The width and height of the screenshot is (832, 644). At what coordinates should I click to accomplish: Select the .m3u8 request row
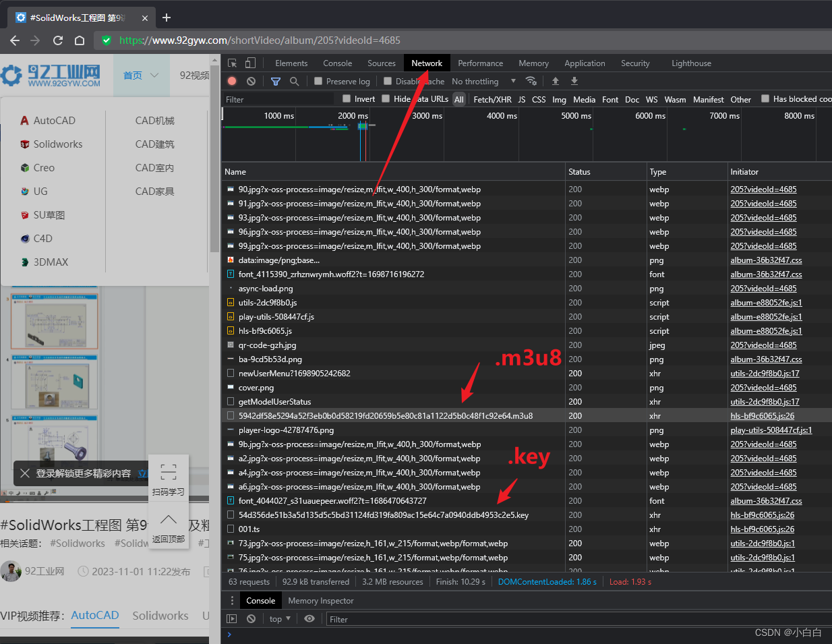coord(527,416)
